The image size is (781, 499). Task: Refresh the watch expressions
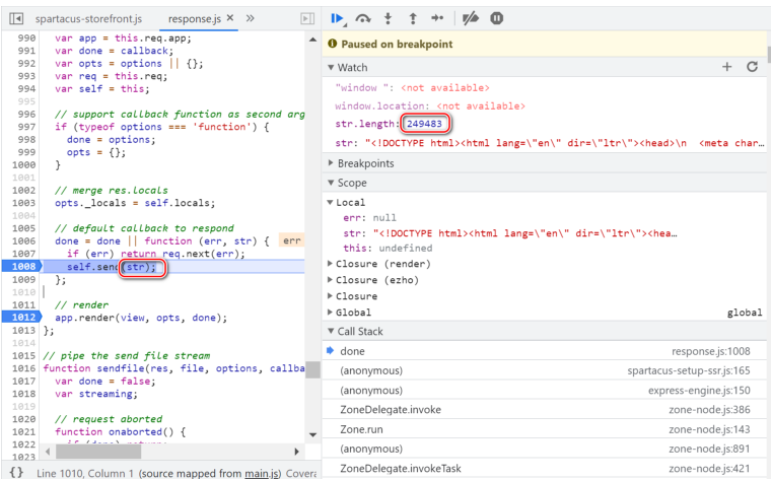[x=753, y=67]
